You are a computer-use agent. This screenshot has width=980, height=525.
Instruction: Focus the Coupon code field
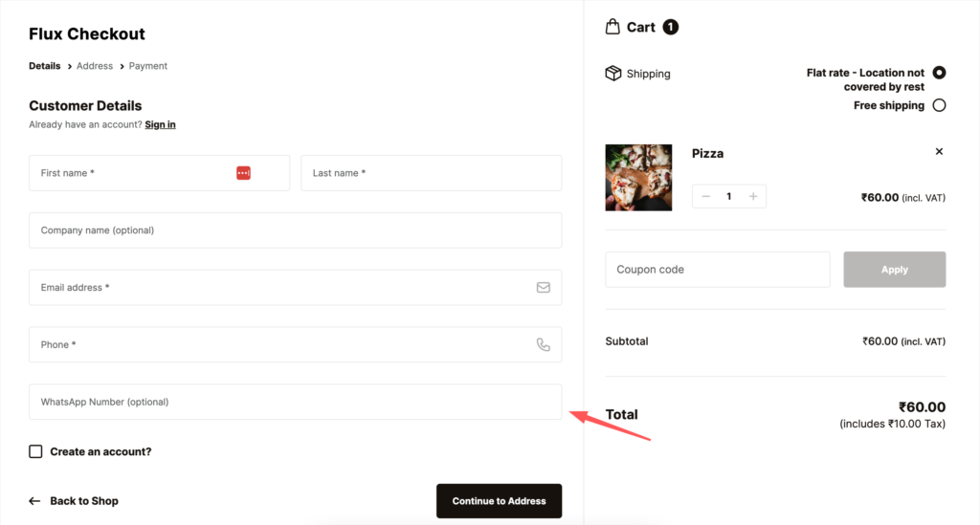[717, 270]
